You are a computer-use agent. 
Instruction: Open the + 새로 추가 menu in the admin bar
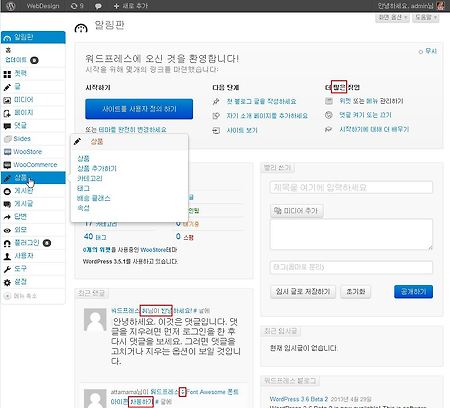click(x=130, y=6)
